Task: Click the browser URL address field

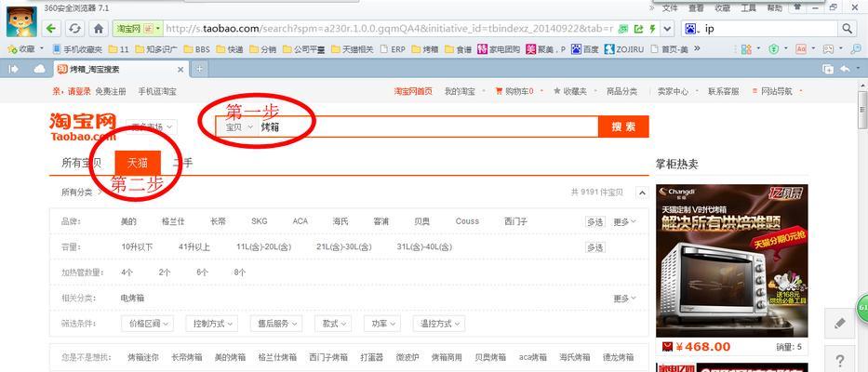Action: point(389,28)
